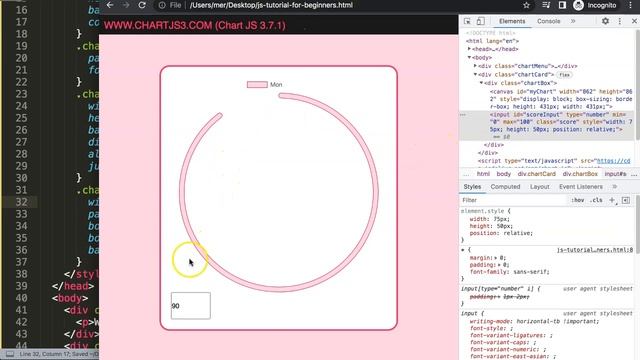The width and height of the screenshot is (640, 360).
Task: Select div.chartBox breadcrumb
Action: point(580,174)
